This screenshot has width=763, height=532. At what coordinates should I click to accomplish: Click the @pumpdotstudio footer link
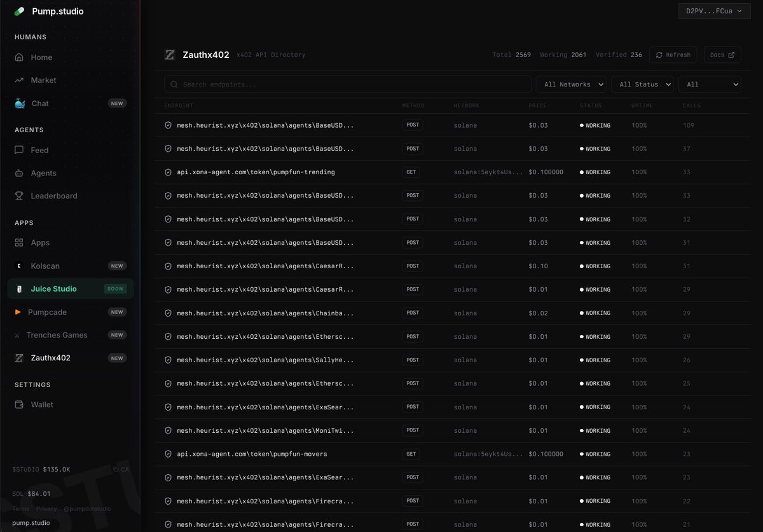(87, 508)
